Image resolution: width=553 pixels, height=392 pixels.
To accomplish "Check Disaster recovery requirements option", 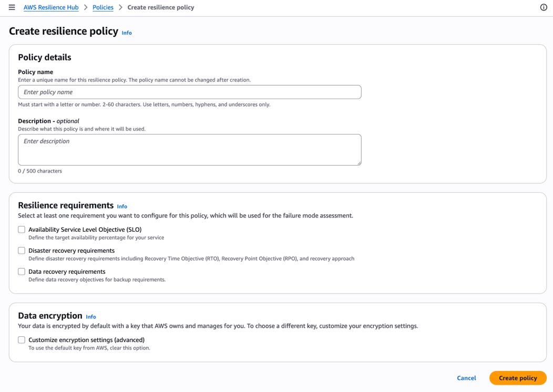I will click(x=22, y=251).
